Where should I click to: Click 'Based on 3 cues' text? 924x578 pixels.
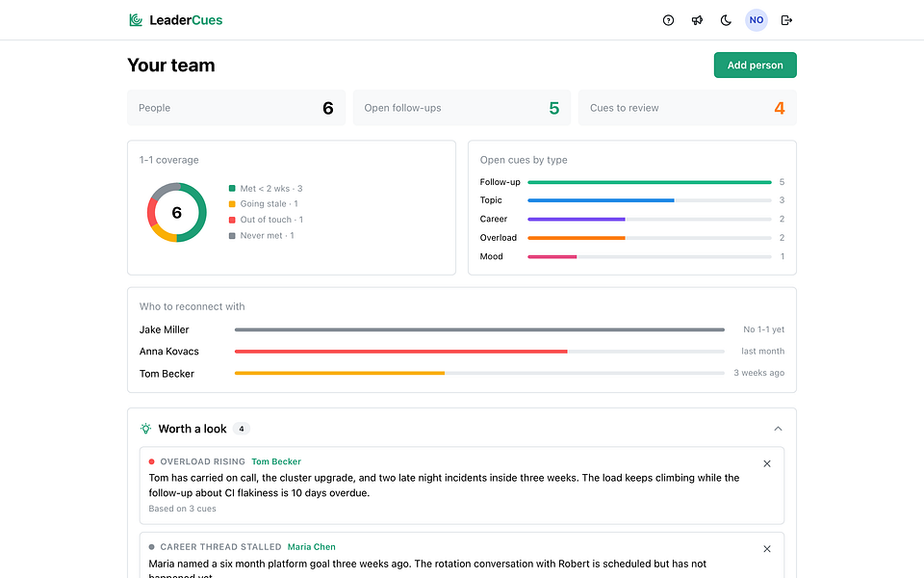click(x=182, y=509)
